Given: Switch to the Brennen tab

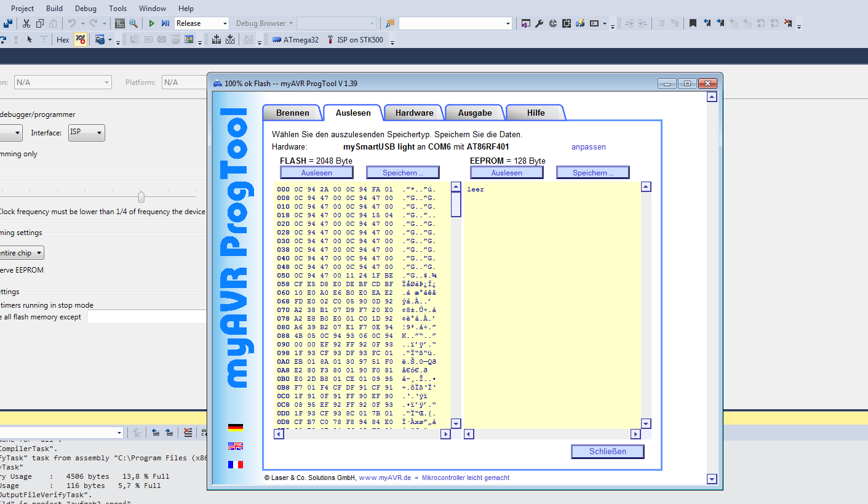Looking at the screenshot, I should 292,113.
